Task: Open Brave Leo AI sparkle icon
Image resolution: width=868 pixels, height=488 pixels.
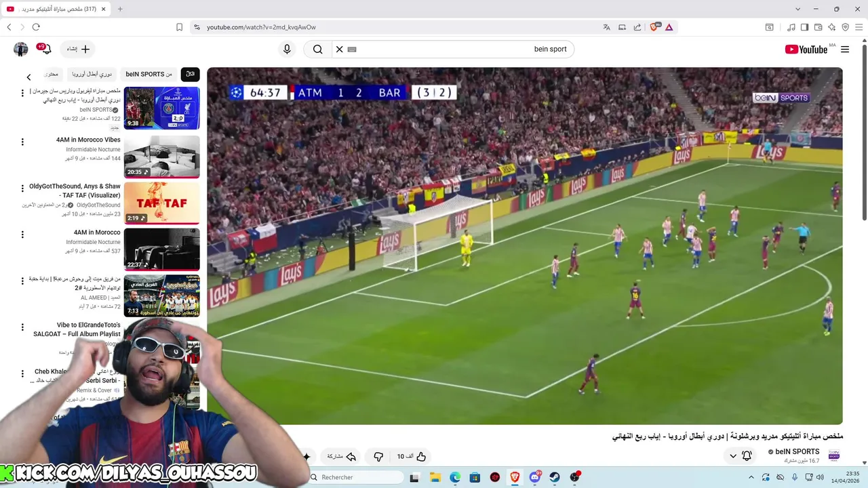Action: 831,27
